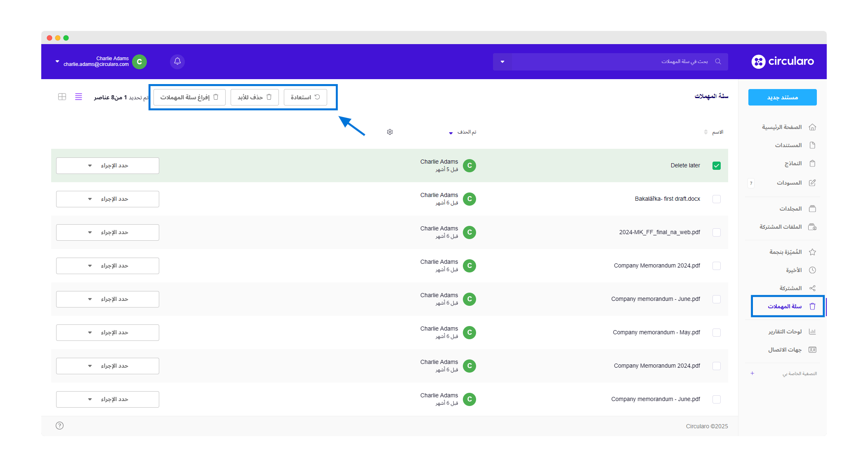The width and height of the screenshot is (868, 467).
Task: Expand Charlie Adams account menu
Action: pyautogui.click(x=57, y=61)
